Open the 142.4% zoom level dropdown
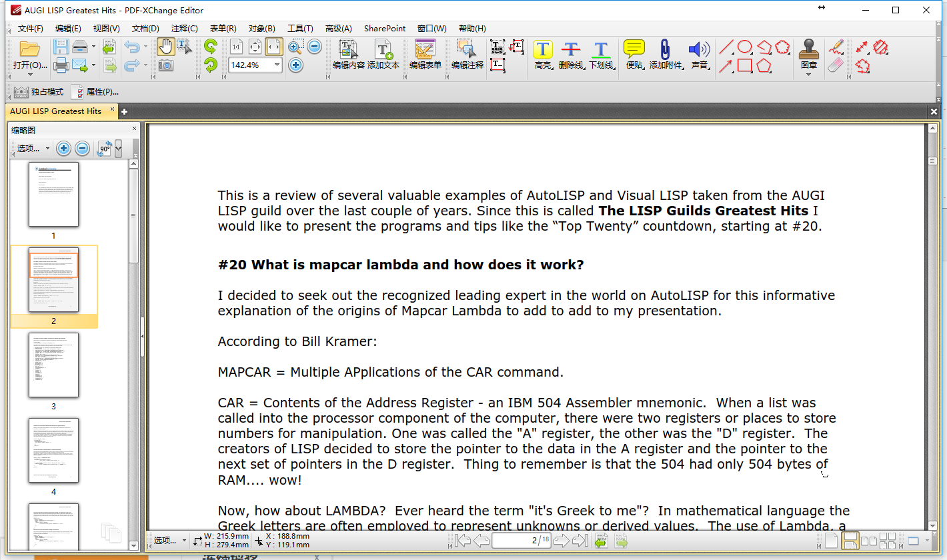The width and height of the screenshot is (947, 560). pos(277,65)
